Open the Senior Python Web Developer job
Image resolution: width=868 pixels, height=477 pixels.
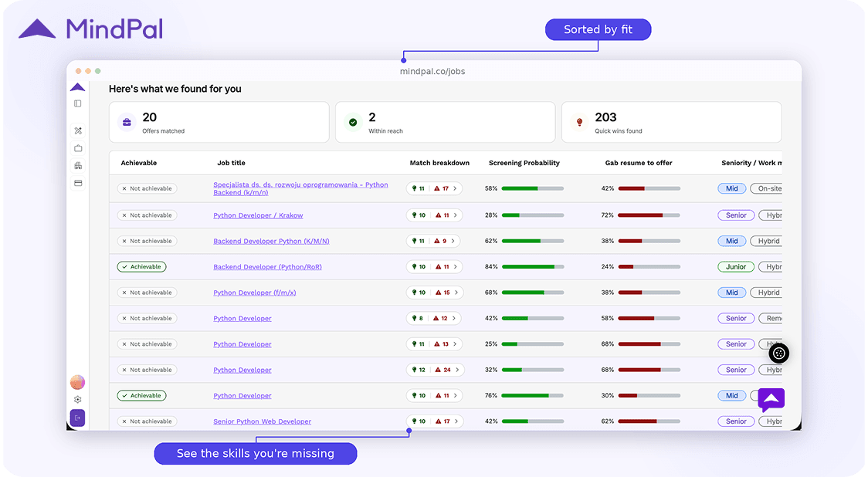(263, 421)
